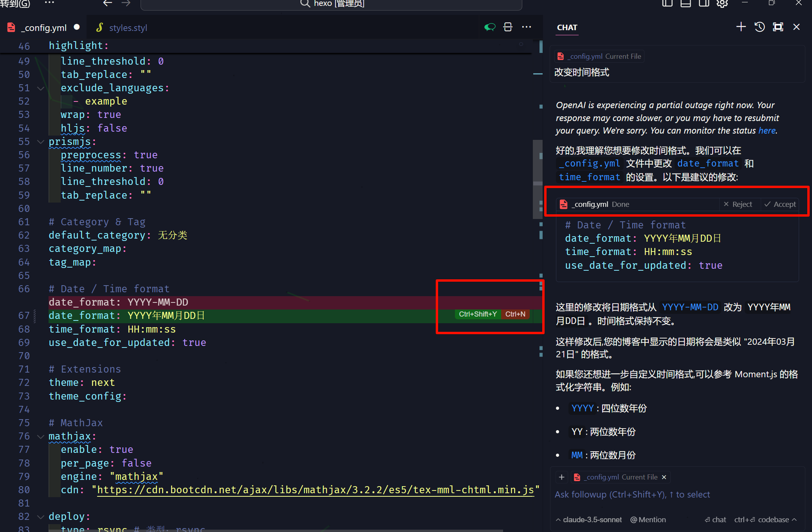Collapse the exclude_languages fold arrow

coord(40,88)
